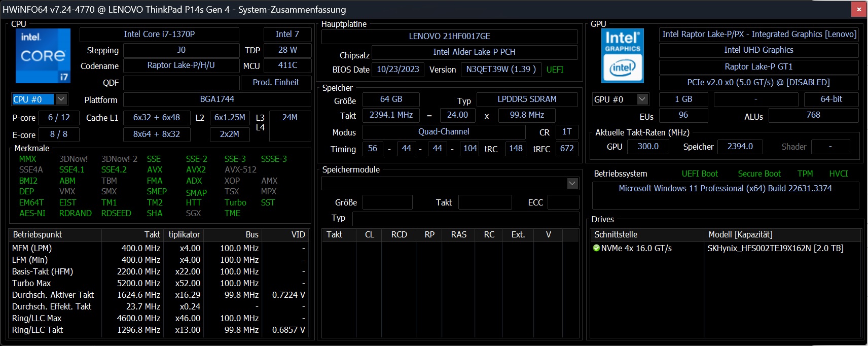Click the Schnittstelle column header
Image resolution: width=868 pixels, height=346 pixels.
point(648,234)
